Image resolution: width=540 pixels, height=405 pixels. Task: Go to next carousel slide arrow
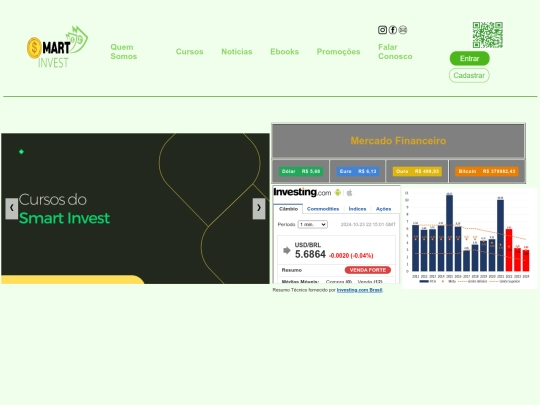pos(259,208)
